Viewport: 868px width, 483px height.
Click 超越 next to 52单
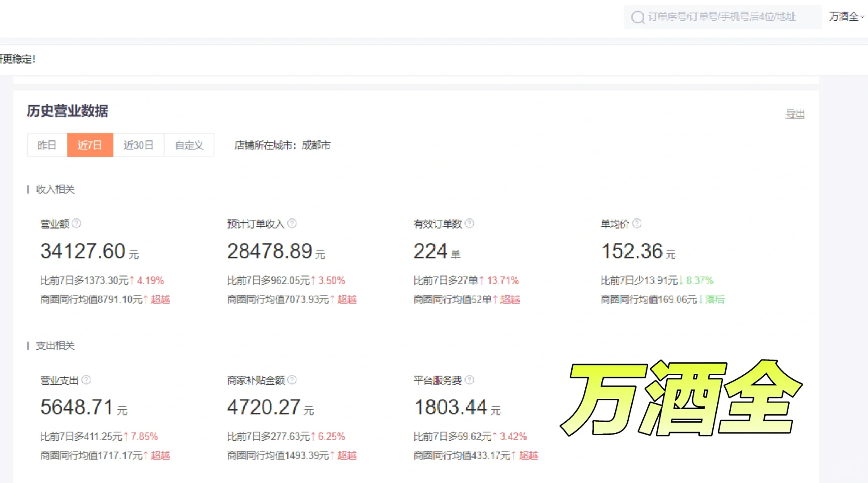click(x=510, y=299)
